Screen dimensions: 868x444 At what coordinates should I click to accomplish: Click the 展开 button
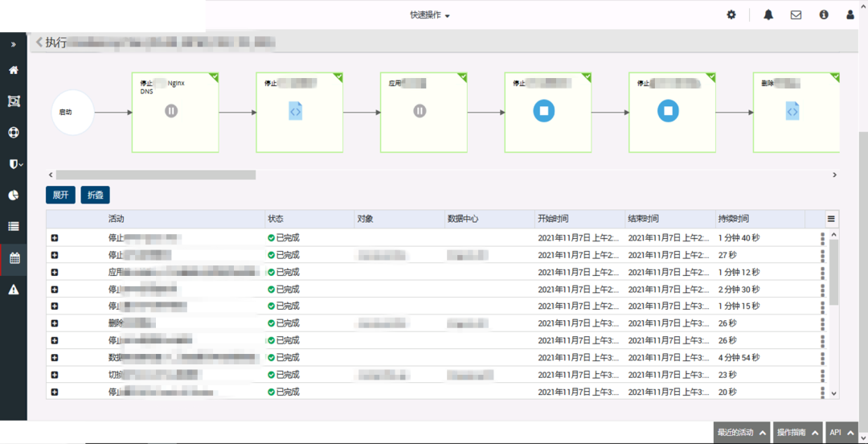tap(60, 195)
